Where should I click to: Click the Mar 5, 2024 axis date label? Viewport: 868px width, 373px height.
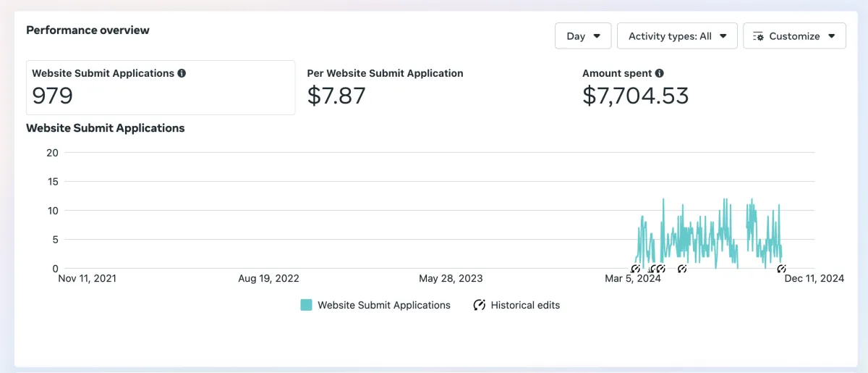(634, 278)
